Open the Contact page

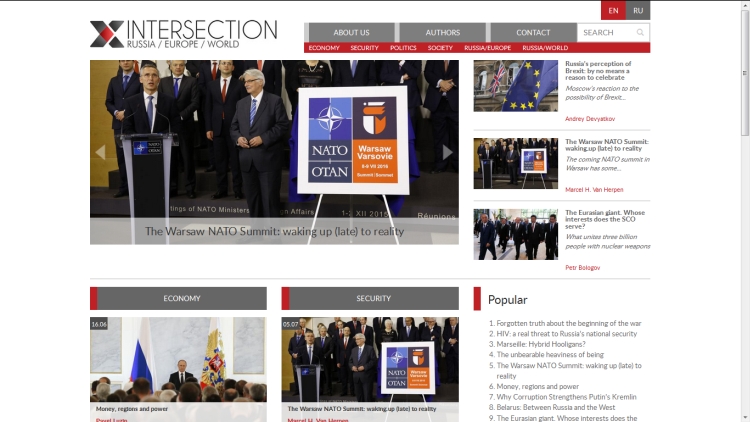(533, 33)
